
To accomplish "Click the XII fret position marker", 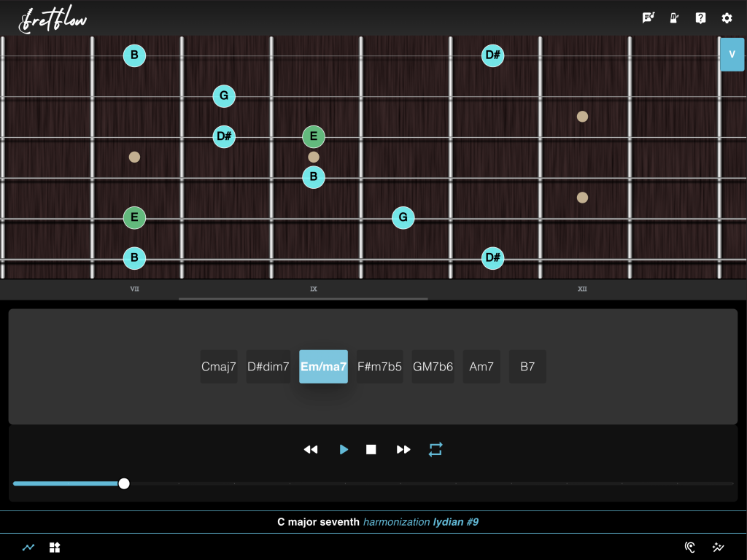I will pyautogui.click(x=582, y=289).
